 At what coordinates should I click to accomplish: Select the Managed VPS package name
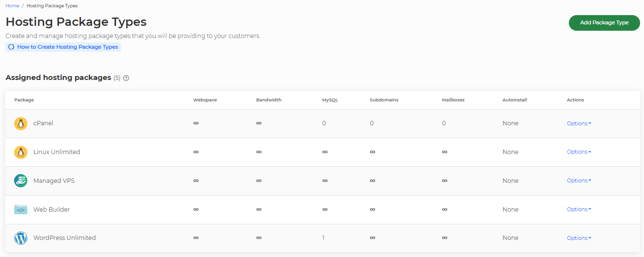54,181
